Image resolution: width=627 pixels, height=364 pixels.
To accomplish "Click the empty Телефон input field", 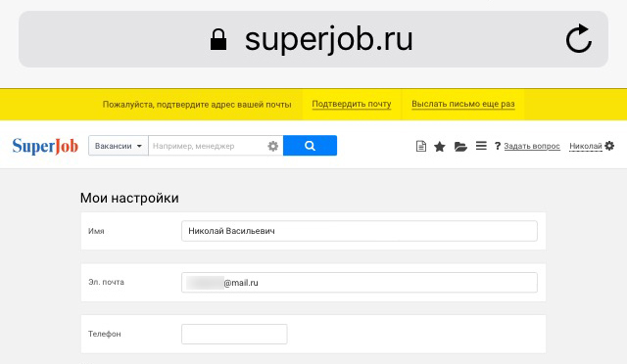I will click(x=234, y=334).
